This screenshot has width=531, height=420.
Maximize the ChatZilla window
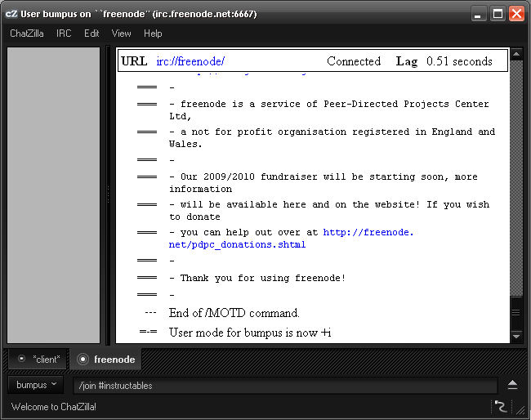click(498, 14)
